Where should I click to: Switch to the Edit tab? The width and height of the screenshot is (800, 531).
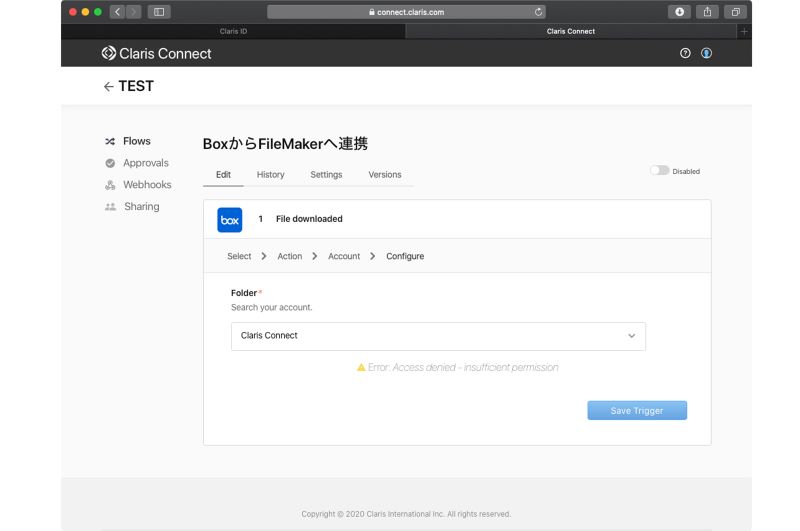coord(223,174)
